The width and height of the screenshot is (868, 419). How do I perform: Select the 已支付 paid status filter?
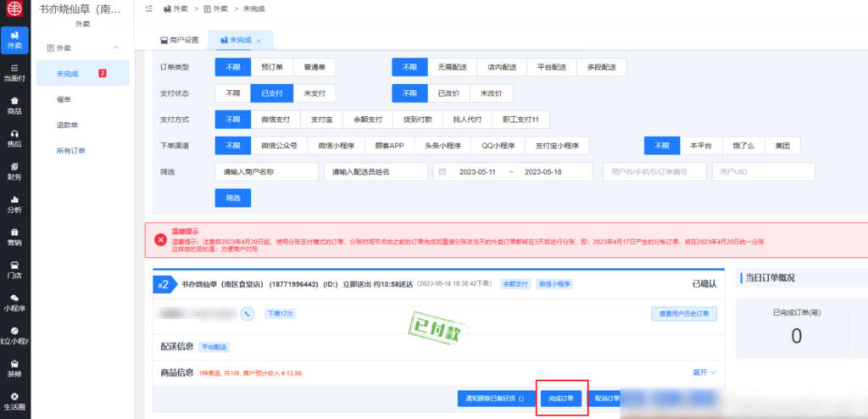point(272,93)
